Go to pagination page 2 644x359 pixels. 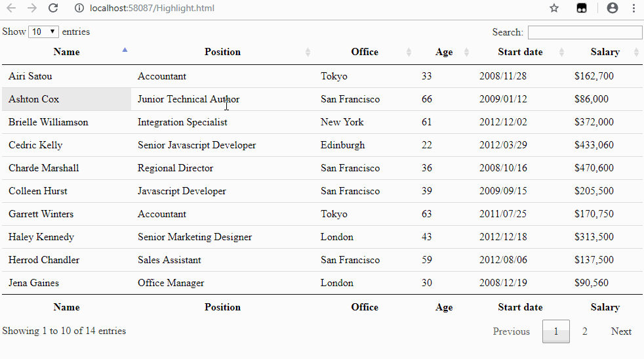(x=585, y=331)
